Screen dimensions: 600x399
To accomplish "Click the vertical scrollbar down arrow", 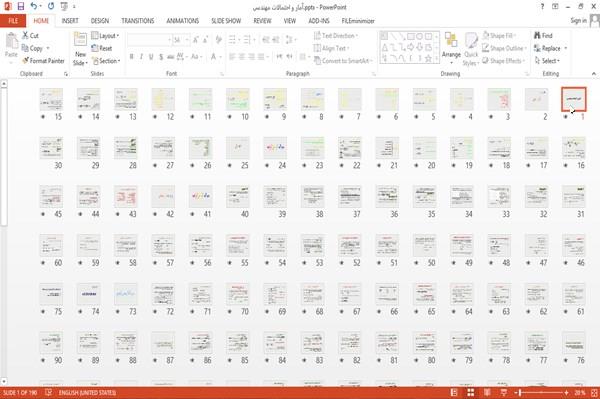I will 4,381.
